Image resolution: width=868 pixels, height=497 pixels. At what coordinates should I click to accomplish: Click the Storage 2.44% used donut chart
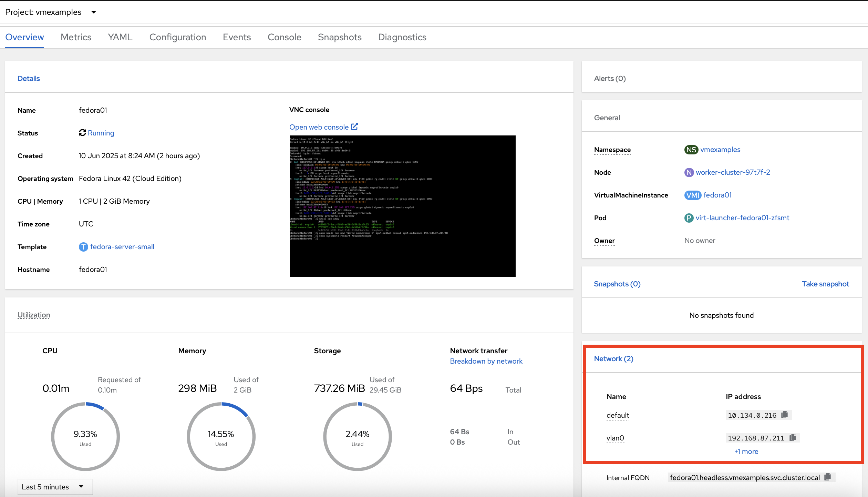(358, 436)
